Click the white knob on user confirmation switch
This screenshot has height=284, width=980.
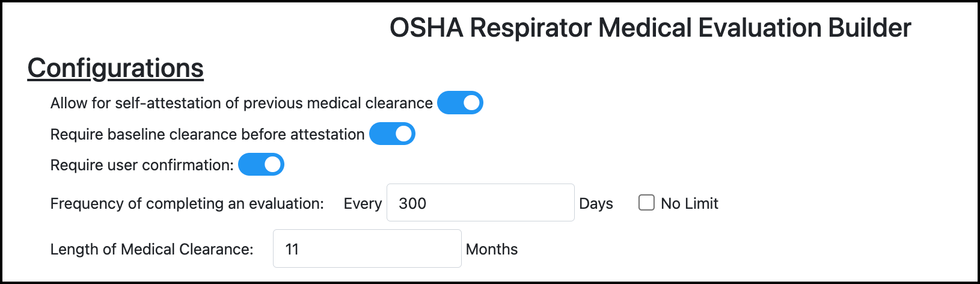point(273,165)
